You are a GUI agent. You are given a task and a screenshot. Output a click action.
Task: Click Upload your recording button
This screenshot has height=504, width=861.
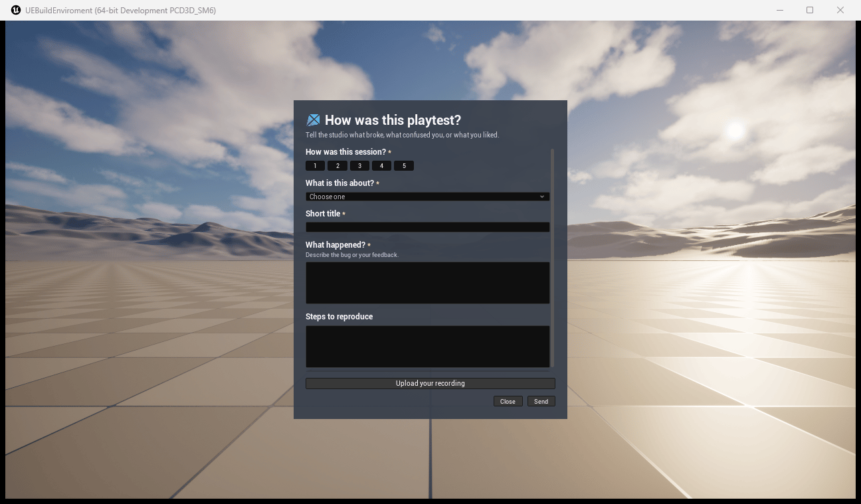[x=430, y=383]
